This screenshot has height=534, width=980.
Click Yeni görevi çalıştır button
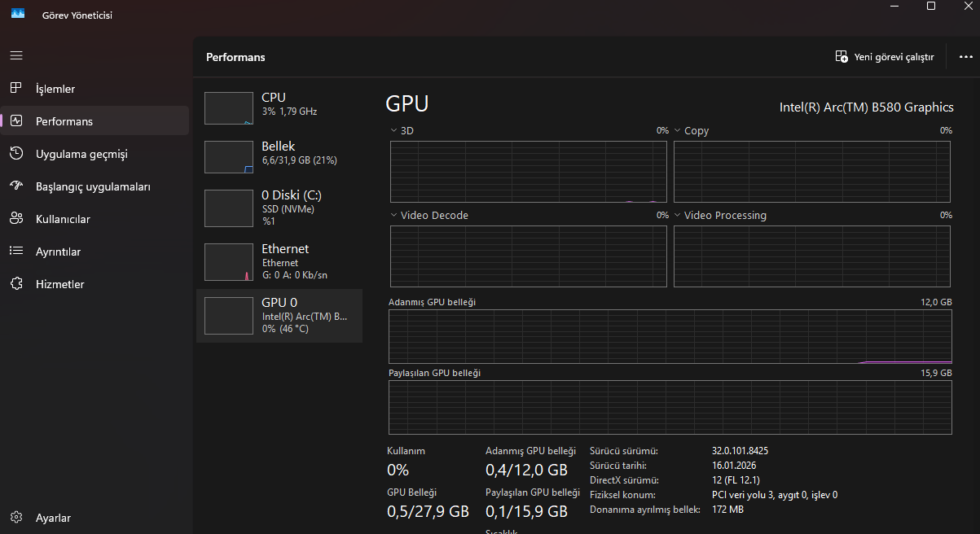(x=885, y=57)
